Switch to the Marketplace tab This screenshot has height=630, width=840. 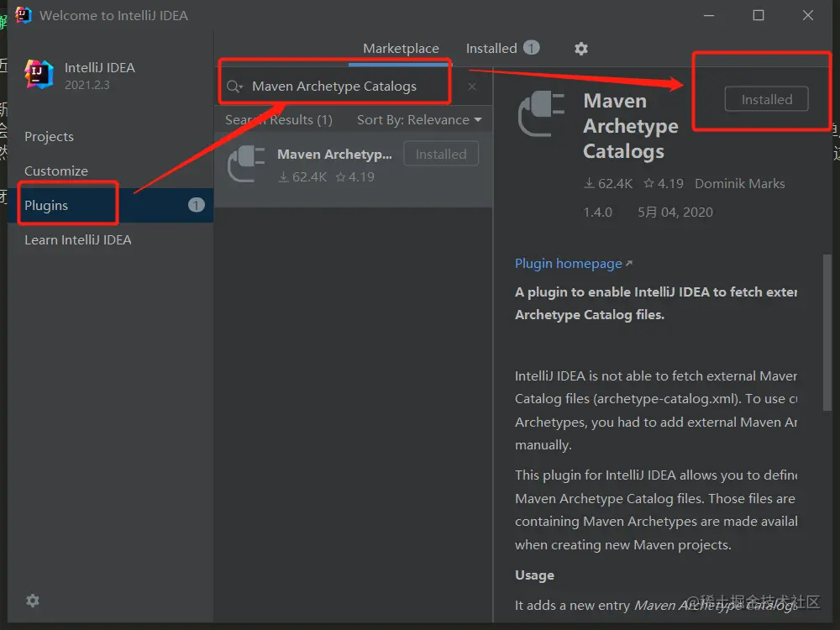401,48
